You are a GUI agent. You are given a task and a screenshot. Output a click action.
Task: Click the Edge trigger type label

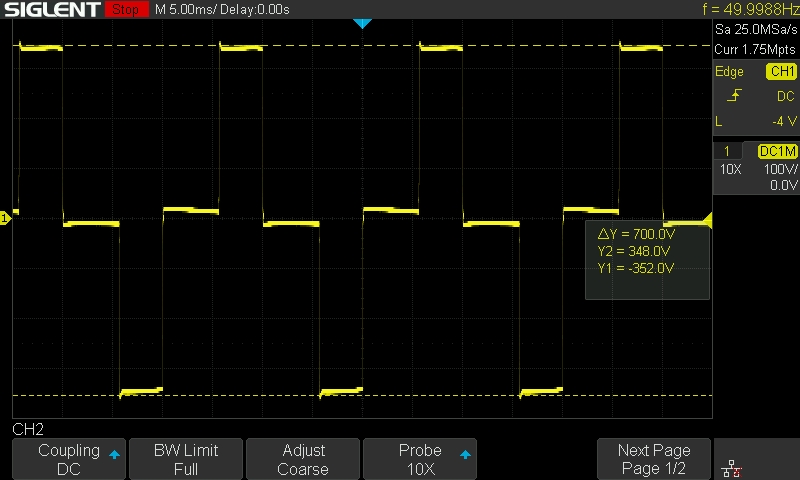[x=729, y=71]
